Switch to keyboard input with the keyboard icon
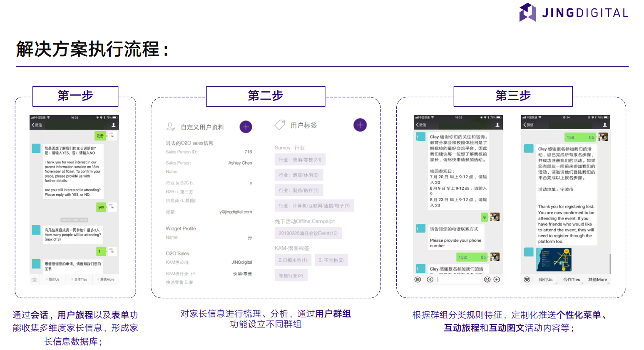Image resolution: width=644 pixels, height=350 pixels. [528, 280]
